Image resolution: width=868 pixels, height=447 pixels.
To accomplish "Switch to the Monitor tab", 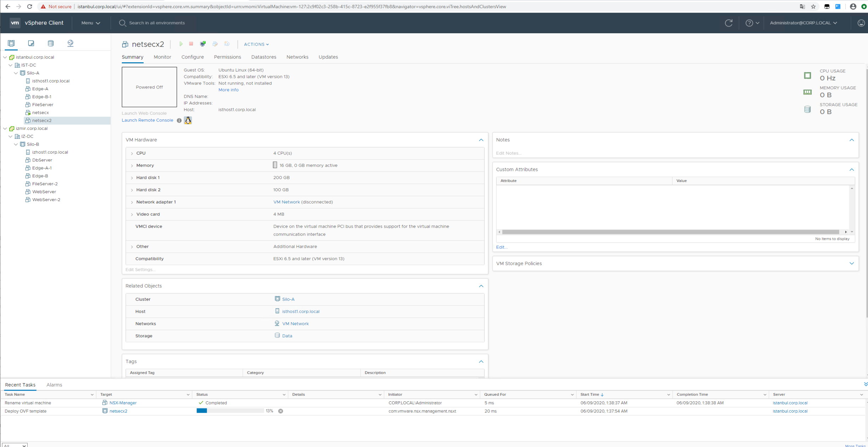I will pos(162,57).
